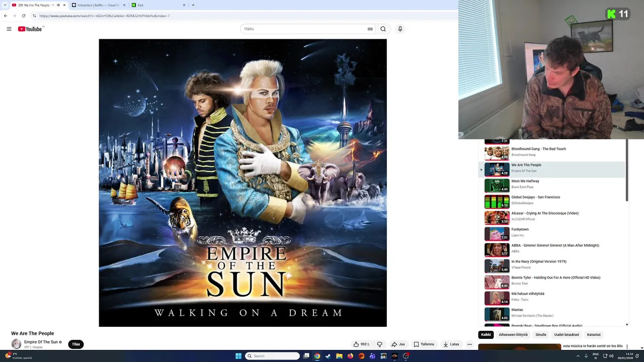Open the tab search dropdown arrow
Viewport: 644px width, 362px height.
tap(5, 5)
